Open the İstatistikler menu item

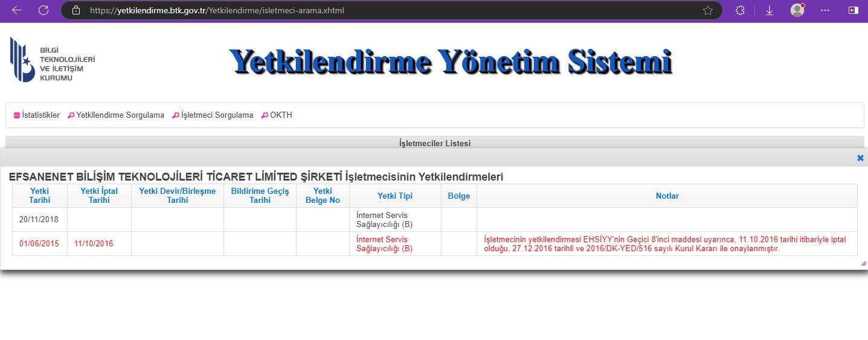(x=37, y=115)
